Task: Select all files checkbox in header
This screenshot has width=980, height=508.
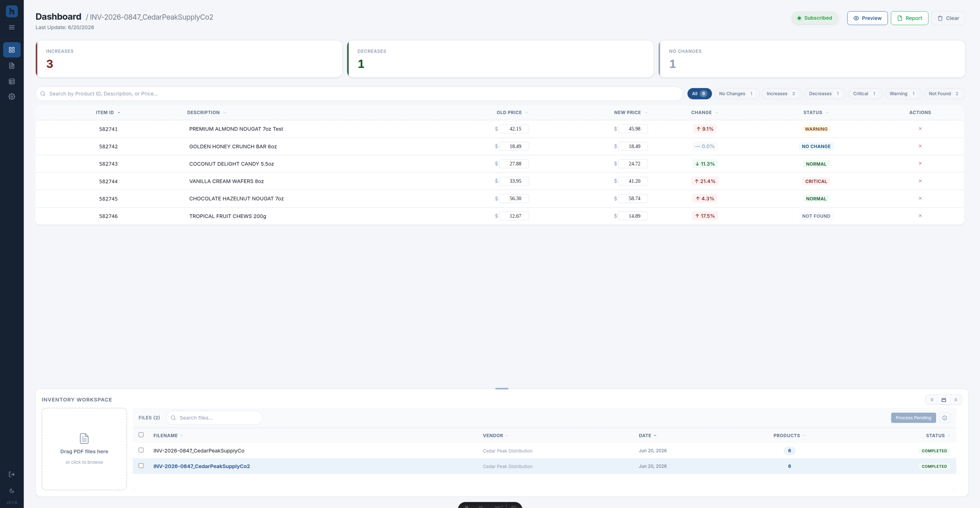Action: pos(141,435)
